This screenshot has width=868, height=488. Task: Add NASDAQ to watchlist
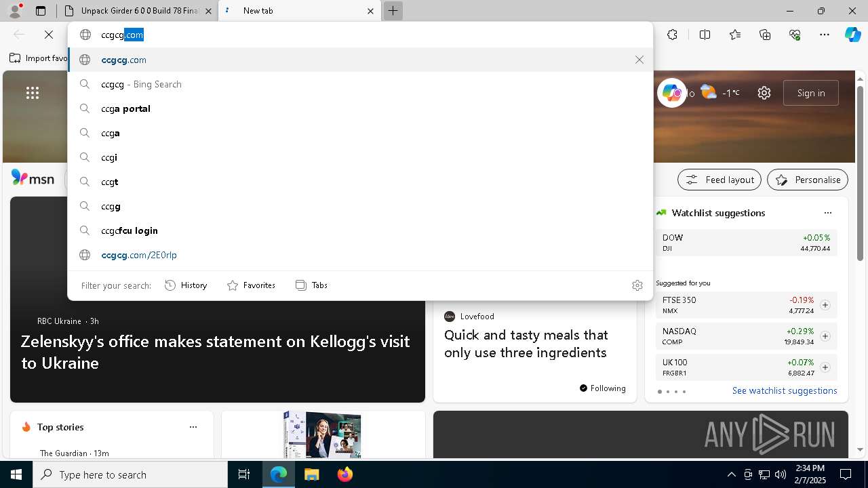[825, 336]
